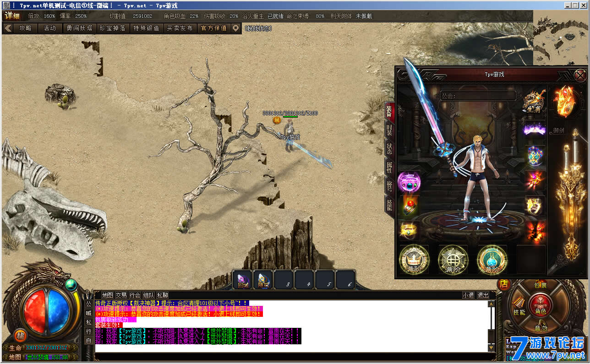This screenshot has width=590, height=364.
Task: Click the potion flask 满阶 medal icon
Action: pos(492,260)
